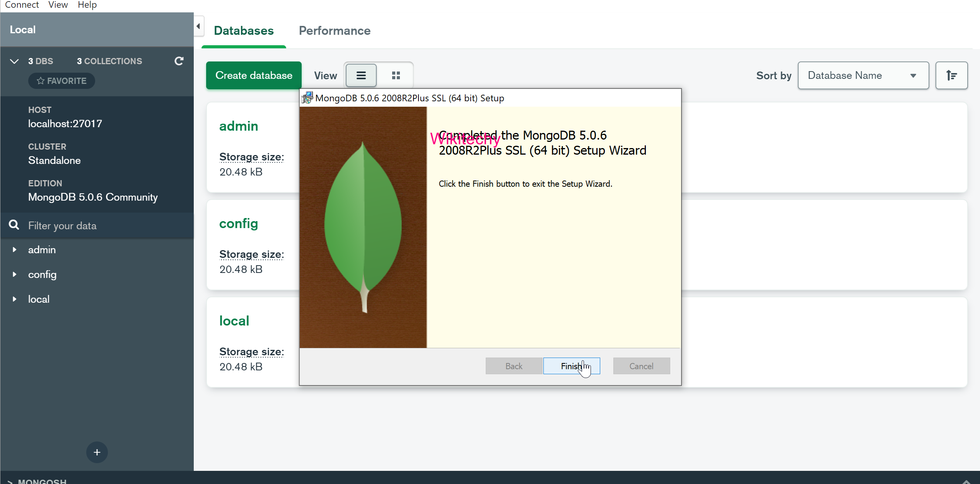Screen dimensions: 980x484
Task: Click the search magnifier in filter bar
Action: pyautogui.click(x=14, y=225)
